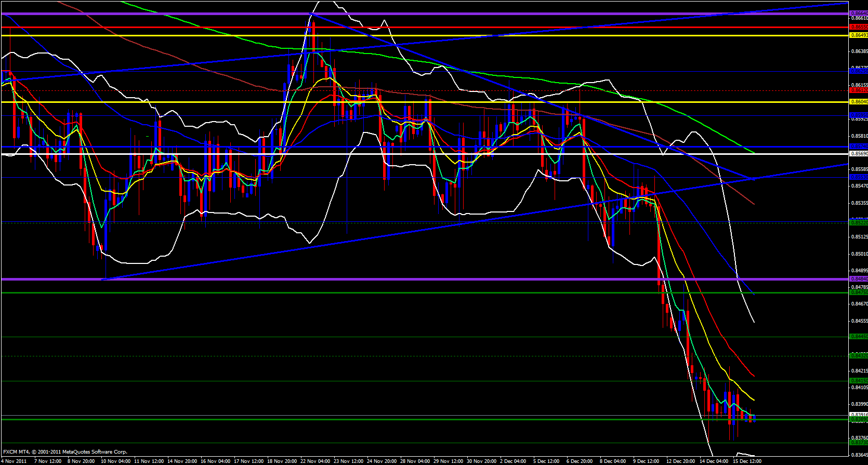Click the green 0.8475 price label
Viewport: 868px width, 465px height.
[x=858, y=293]
